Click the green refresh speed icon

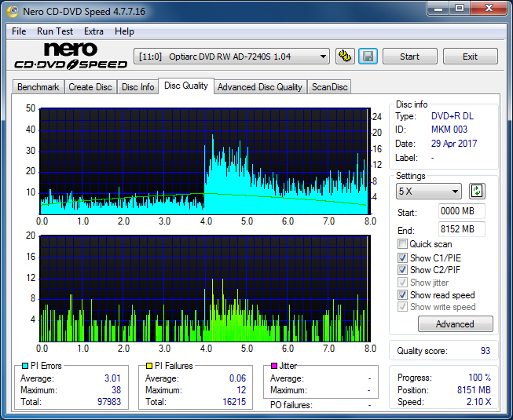[477, 192]
